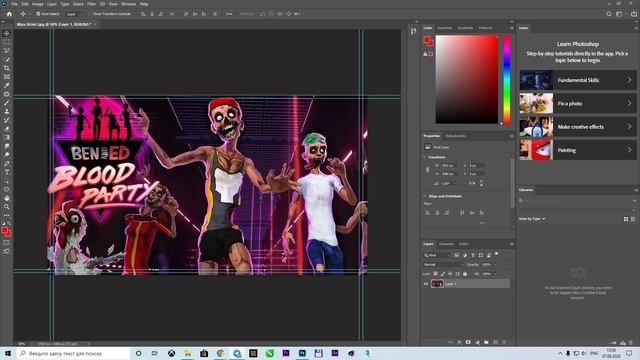640x360 pixels.
Task: Click the pixel layer filter icon
Action: pyautogui.click(x=457, y=255)
